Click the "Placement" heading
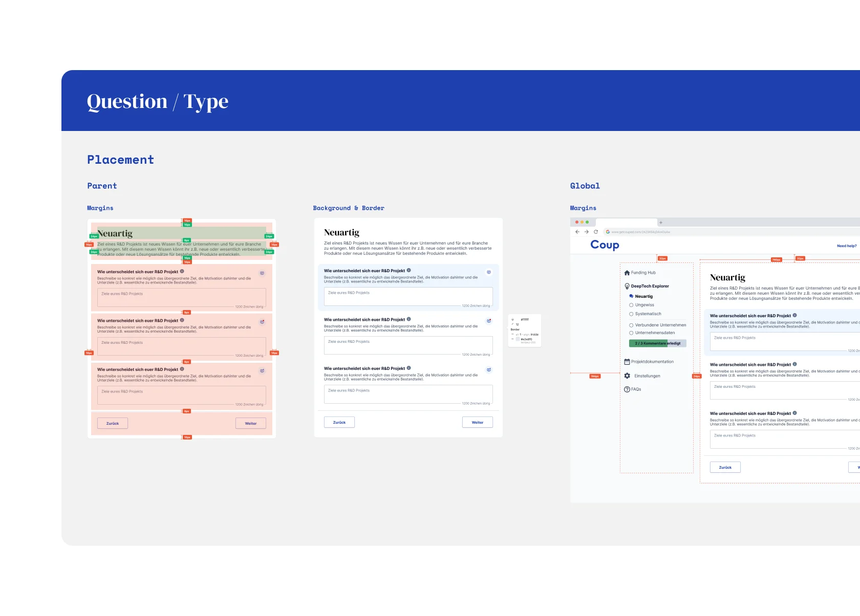The image size is (860, 616). click(121, 160)
